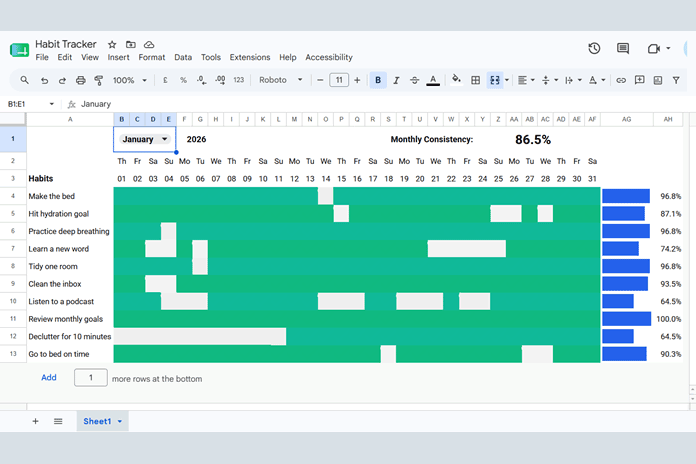The height and width of the screenshot is (464, 696).
Task: Open horizontal align dropdown
Action: pos(526,80)
